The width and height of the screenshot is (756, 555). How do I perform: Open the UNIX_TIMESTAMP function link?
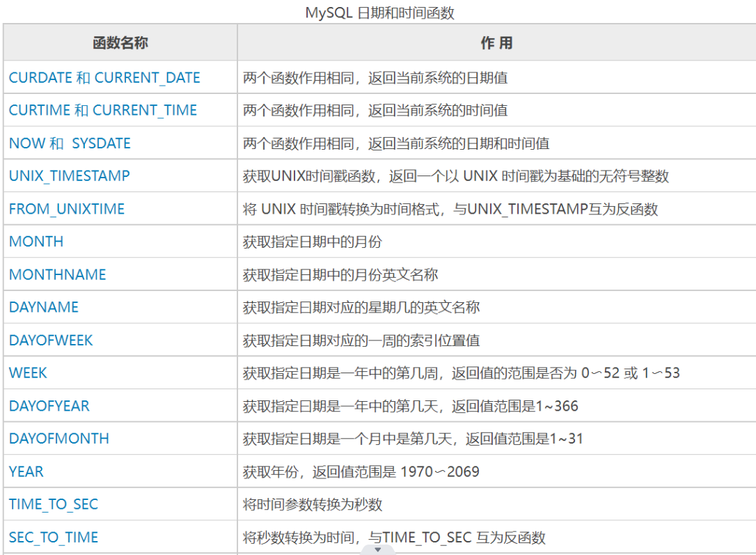pyautogui.click(x=70, y=176)
